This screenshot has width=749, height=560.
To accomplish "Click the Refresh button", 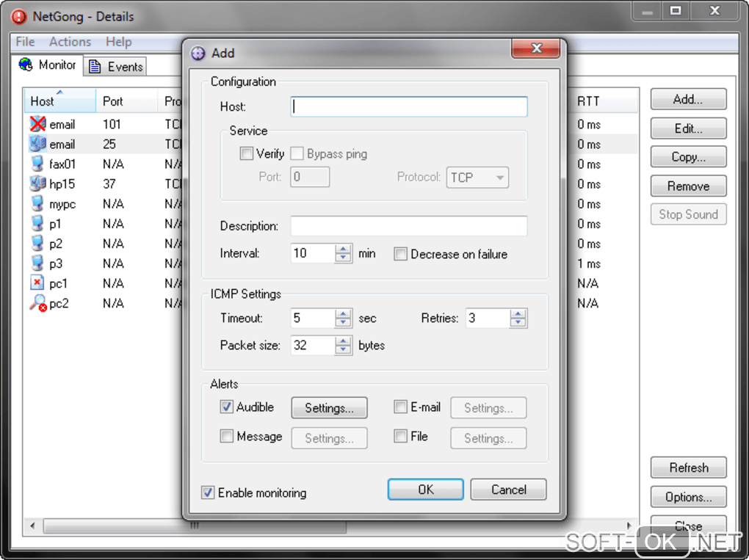I will point(688,468).
